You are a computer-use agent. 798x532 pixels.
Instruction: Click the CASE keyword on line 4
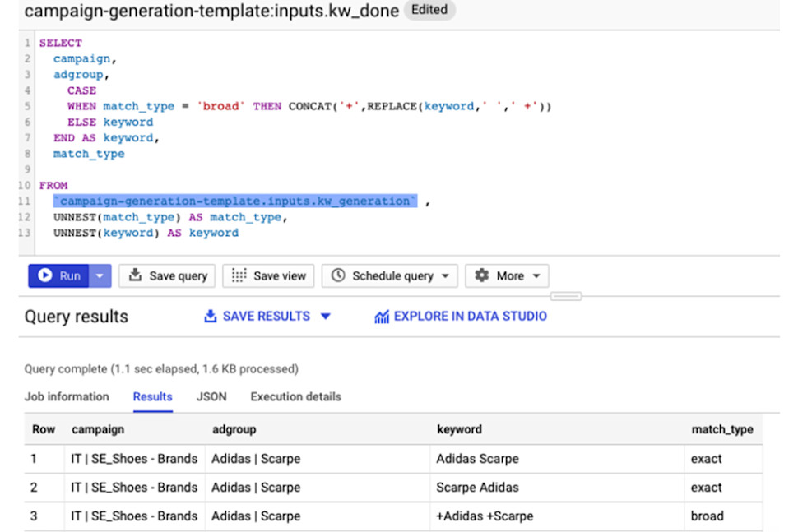click(x=81, y=90)
